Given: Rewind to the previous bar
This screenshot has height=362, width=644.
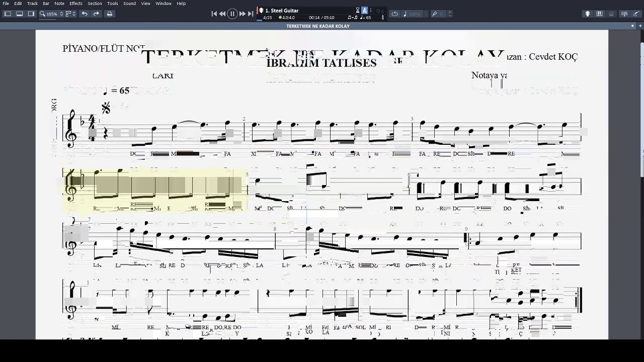Looking at the screenshot, I should [x=222, y=14].
